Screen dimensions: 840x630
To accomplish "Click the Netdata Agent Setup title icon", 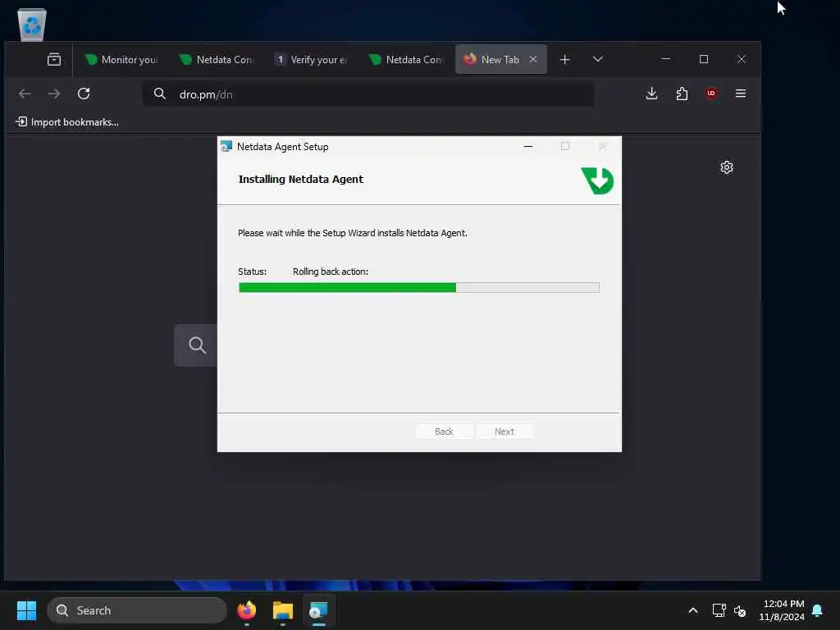I will pyautogui.click(x=226, y=146).
